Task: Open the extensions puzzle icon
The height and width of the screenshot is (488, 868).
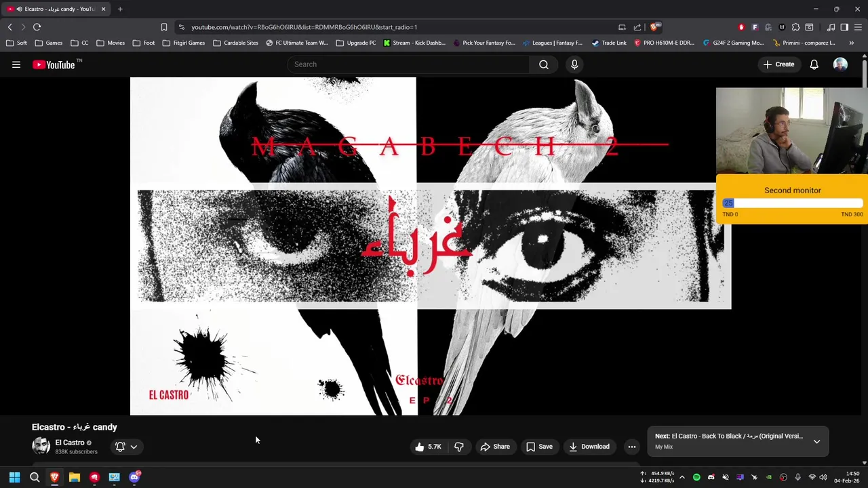Action: click(x=795, y=27)
